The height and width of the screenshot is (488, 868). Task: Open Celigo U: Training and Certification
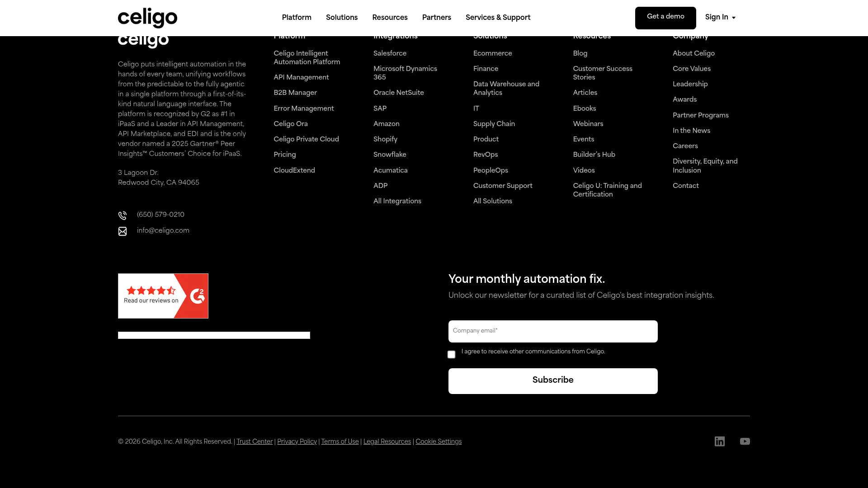[608, 190]
